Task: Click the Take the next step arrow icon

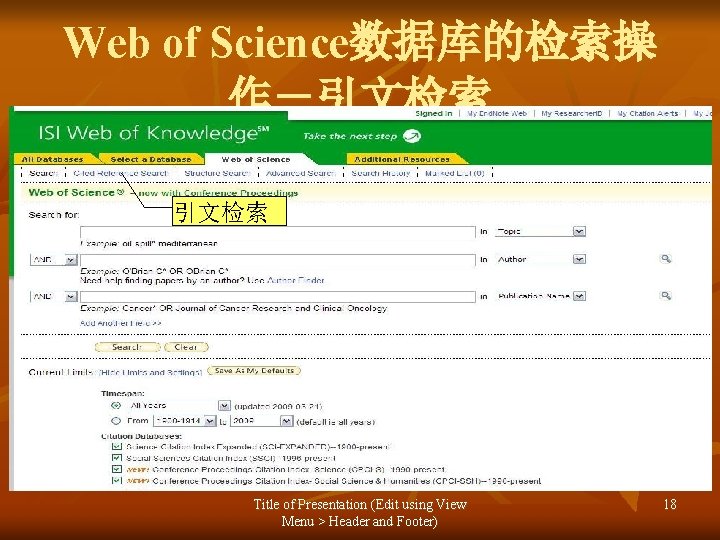Action: tap(411, 136)
